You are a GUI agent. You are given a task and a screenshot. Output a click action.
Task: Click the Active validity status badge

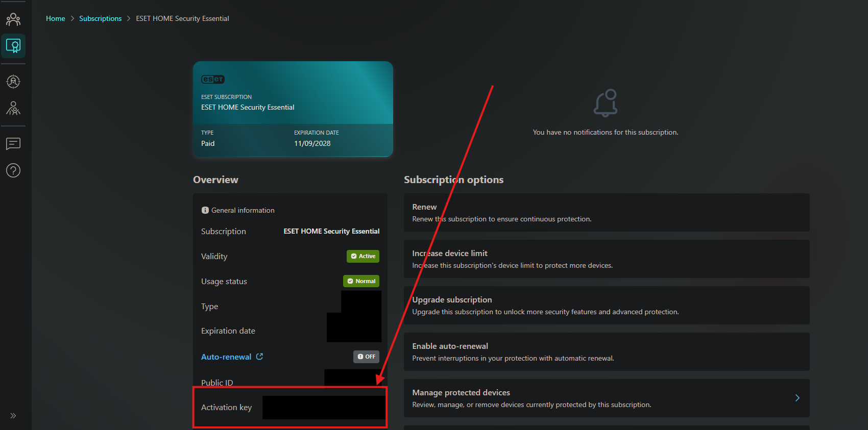(363, 256)
